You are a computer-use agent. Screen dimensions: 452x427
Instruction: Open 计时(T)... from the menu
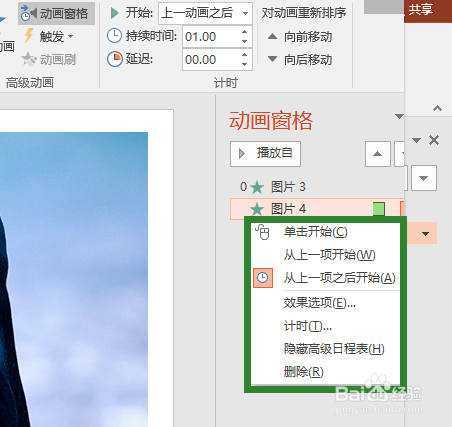[x=325, y=326]
